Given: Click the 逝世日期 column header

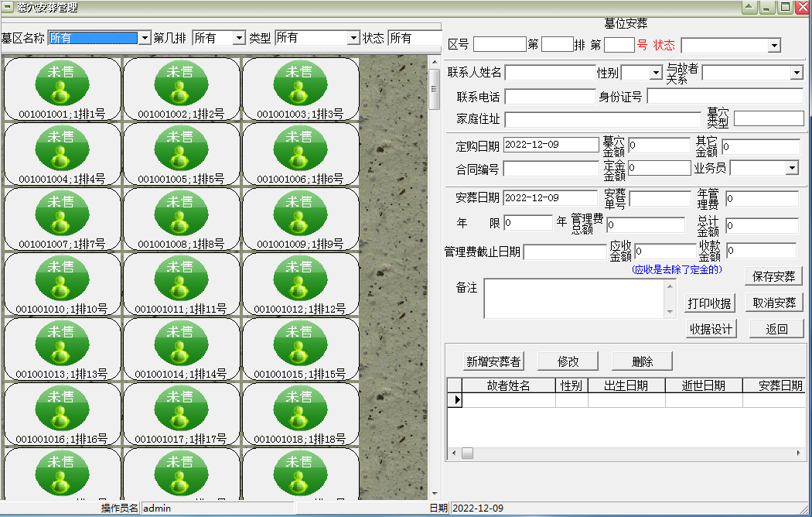Looking at the screenshot, I should [703, 386].
